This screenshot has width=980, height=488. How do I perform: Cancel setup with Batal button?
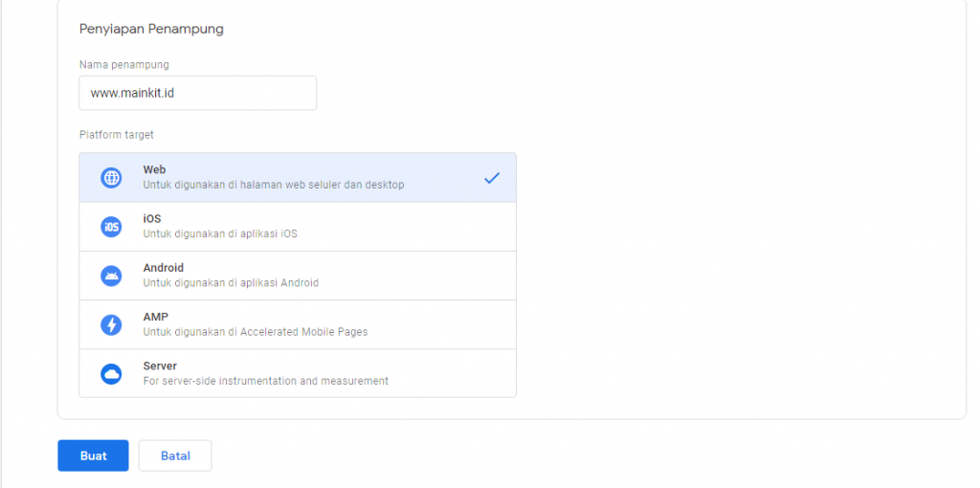pyautogui.click(x=175, y=455)
